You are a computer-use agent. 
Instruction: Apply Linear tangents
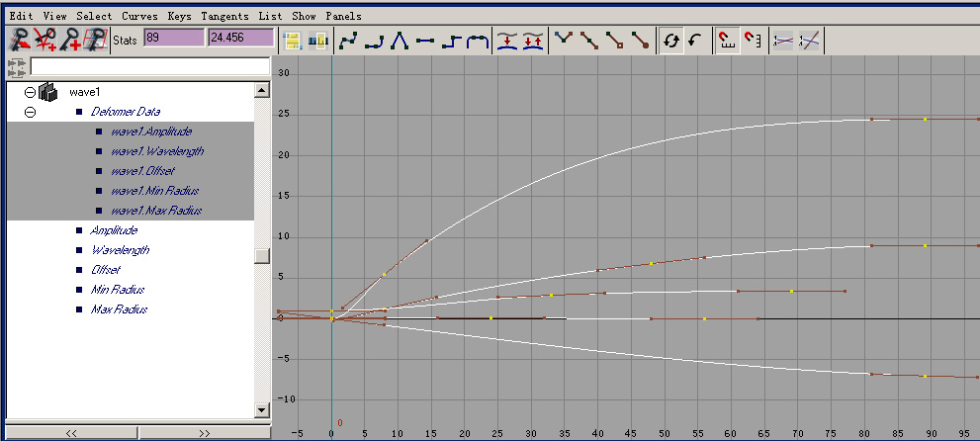tap(400, 42)
